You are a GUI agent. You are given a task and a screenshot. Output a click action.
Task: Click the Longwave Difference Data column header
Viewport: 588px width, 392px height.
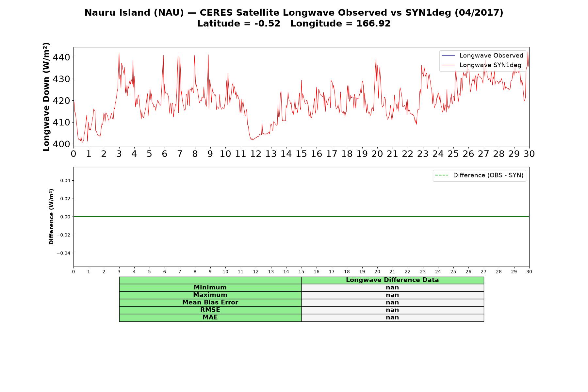tap(393, 280)
